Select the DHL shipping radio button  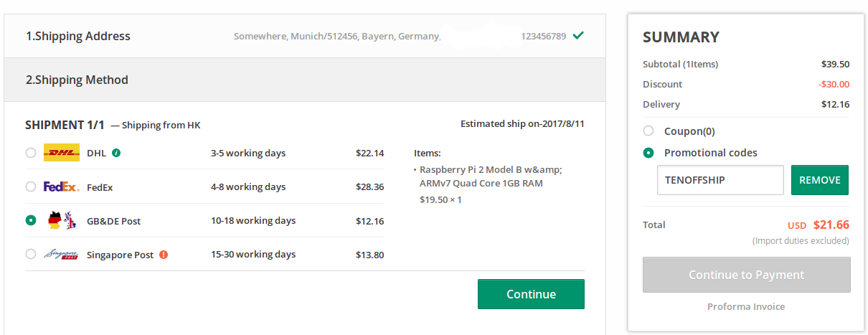[30, 153]
